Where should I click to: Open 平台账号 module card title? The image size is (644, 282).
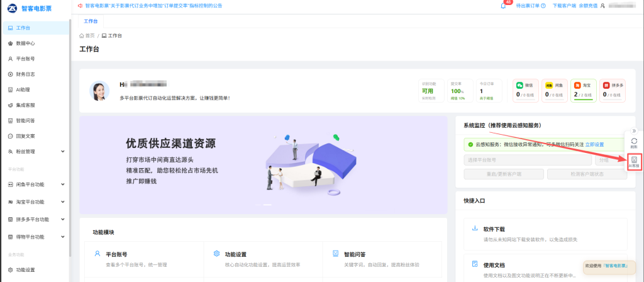pos(116,254)
